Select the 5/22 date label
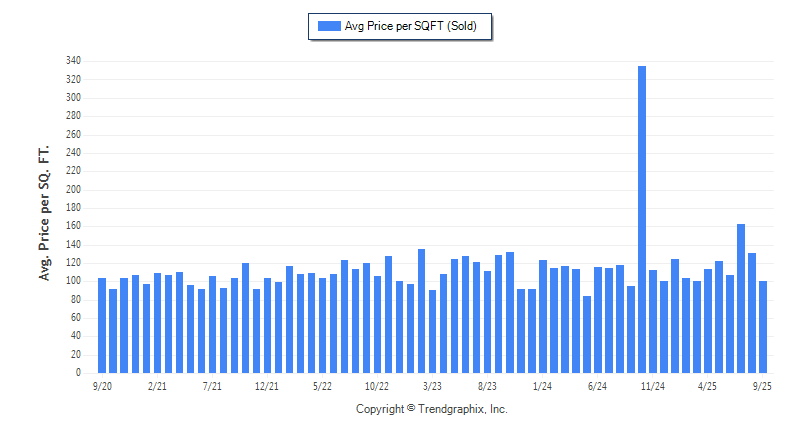Screen dimensions: 800x434 (x=322, y=385)
